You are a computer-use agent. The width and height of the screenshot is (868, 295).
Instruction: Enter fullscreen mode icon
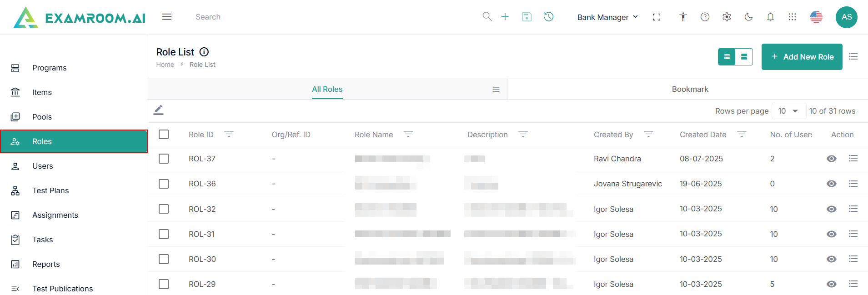pyautogui.click(x=657, y=17)
